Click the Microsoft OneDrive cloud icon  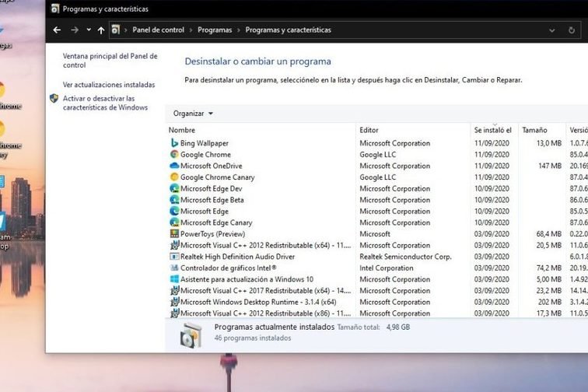174,166
